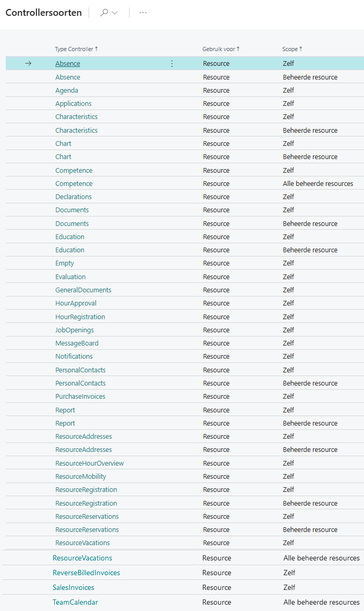This screenshot has width=364, height=611.
Task: Open the ResourceMobility controller link
Action: tap(81, 477)
